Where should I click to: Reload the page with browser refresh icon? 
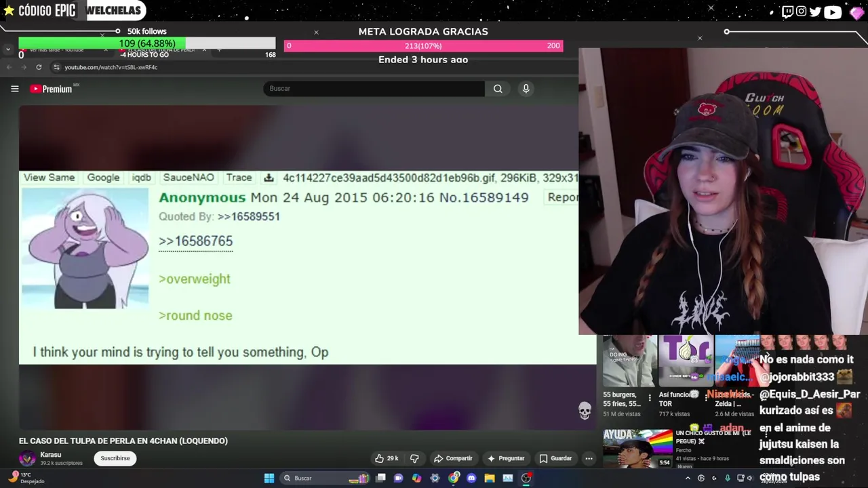39,67
